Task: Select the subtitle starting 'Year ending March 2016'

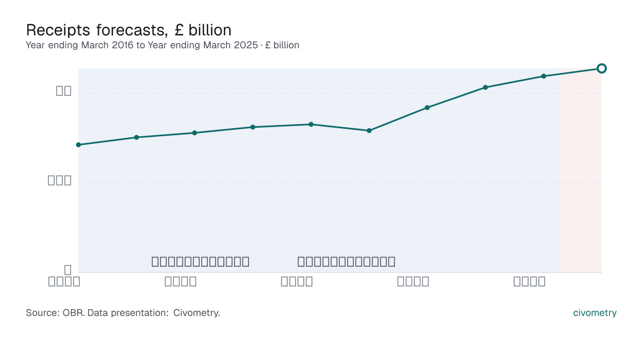Action: click(163, 46)
